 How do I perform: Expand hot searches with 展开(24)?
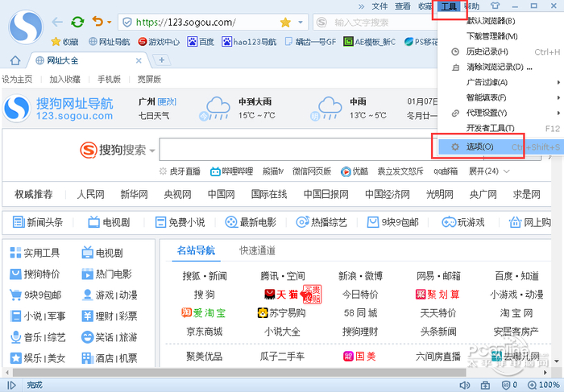click(x=489, y=171)
